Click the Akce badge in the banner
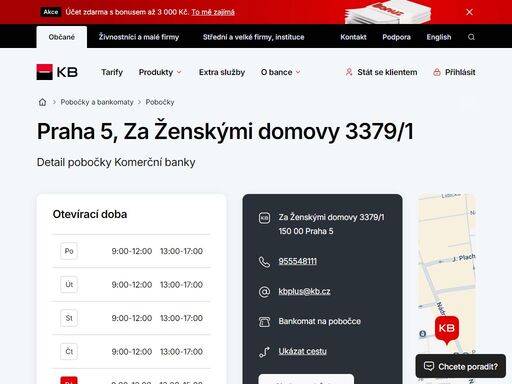This screenshot has width=512, height=384. tap(51, 12)
